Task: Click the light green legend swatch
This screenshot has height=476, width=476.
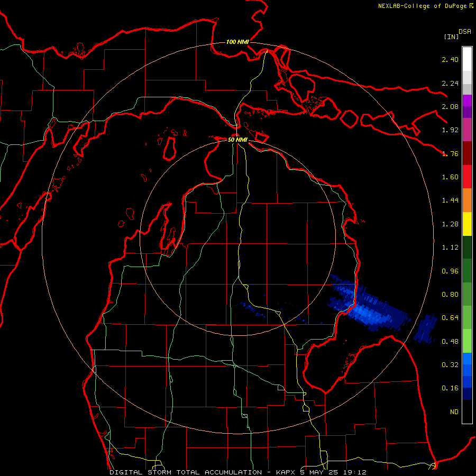Action: click(467, 341)
